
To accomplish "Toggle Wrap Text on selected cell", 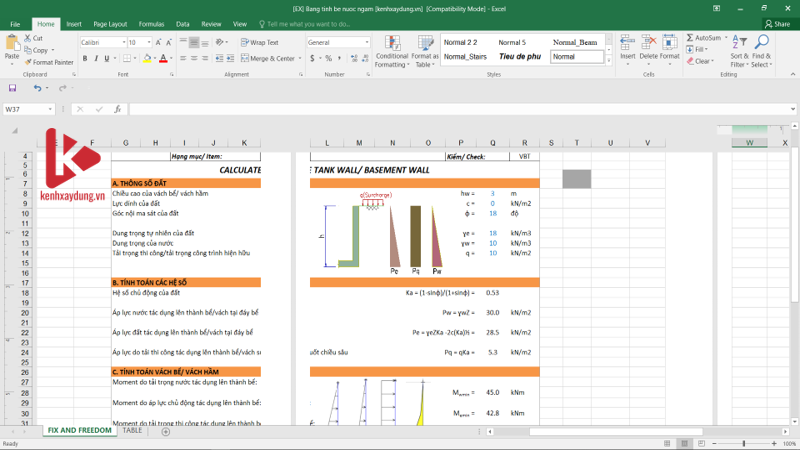I will click(260, 43).
